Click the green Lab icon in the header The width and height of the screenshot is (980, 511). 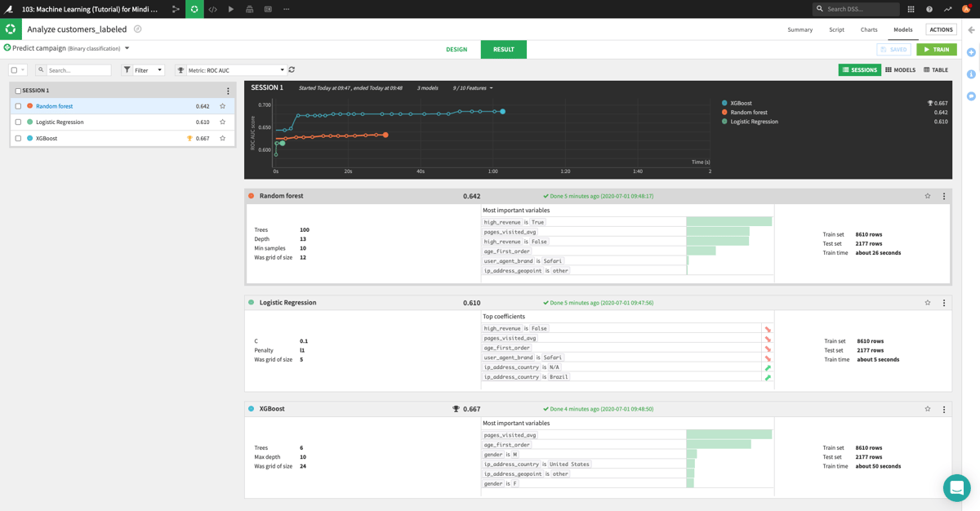pos(194,9)
